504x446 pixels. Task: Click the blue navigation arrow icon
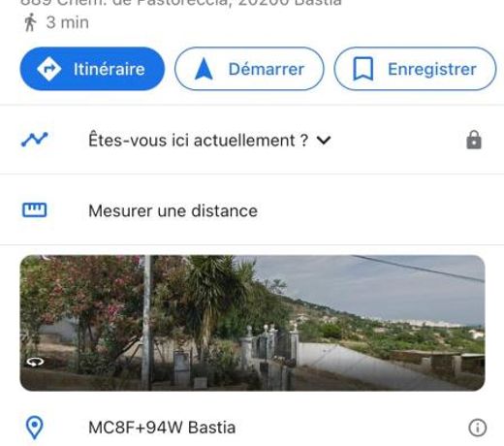pos(204,69)
